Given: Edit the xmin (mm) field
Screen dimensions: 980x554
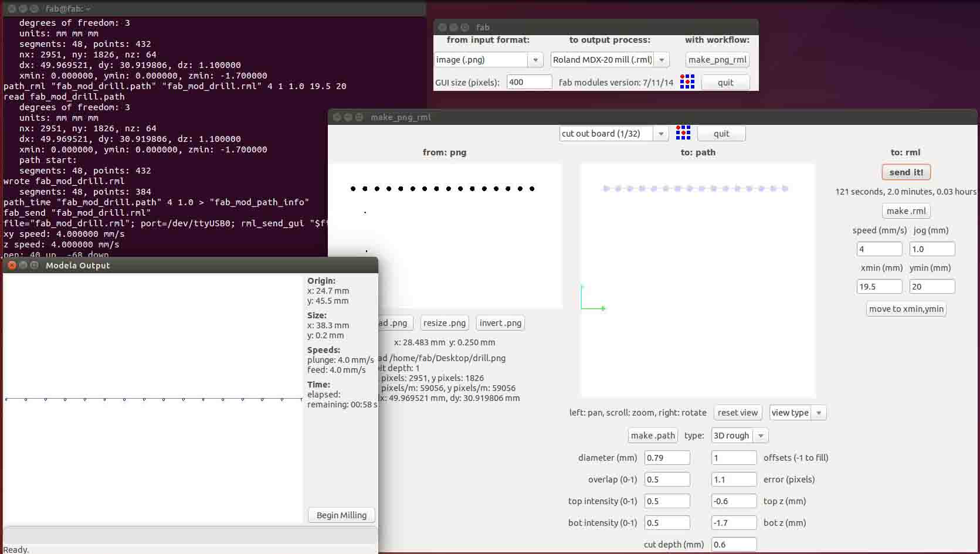Looking at the screenshot, I should tap(879, 287).
